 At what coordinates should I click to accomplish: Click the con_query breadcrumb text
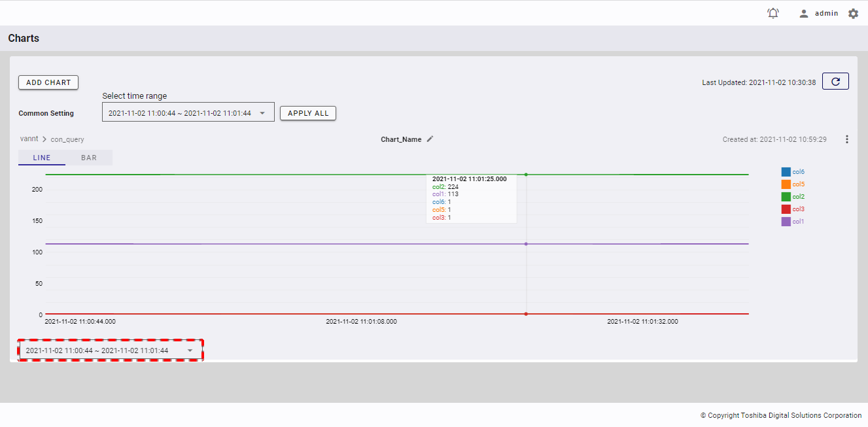pyautogui.click(x=67, y=139)
